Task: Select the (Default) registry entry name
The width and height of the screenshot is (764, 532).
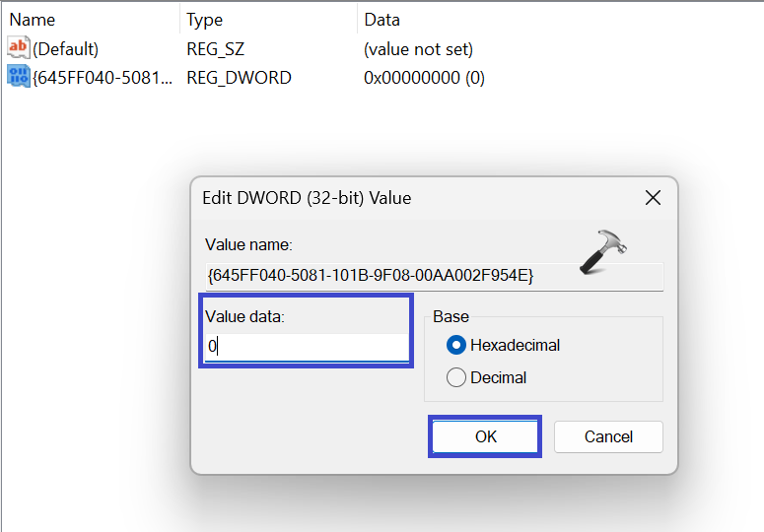Action: click(66, 48)
